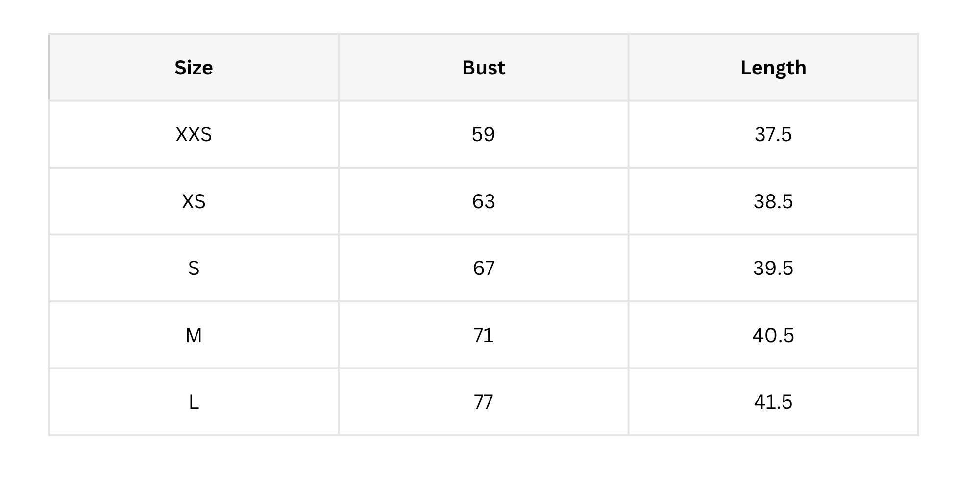Image resolution: width=980 pixels, height=490 pixels.
Task: Select the L size cell
Action: tap(194, 402)
